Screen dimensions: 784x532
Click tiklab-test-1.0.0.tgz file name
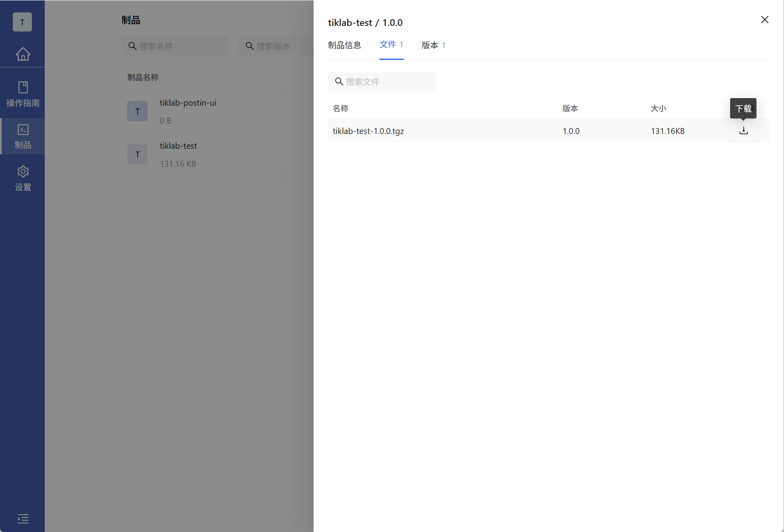point(368,131)
